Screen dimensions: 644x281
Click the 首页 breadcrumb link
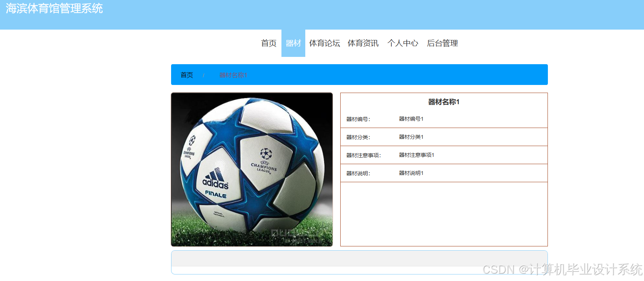[x=187, y=75]
